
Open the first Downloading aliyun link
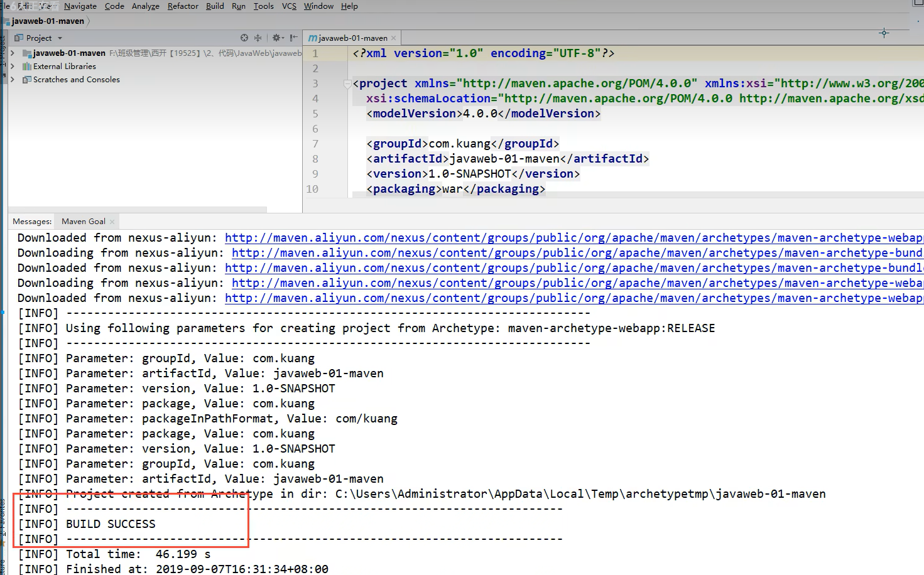click(x=577, y=253)
